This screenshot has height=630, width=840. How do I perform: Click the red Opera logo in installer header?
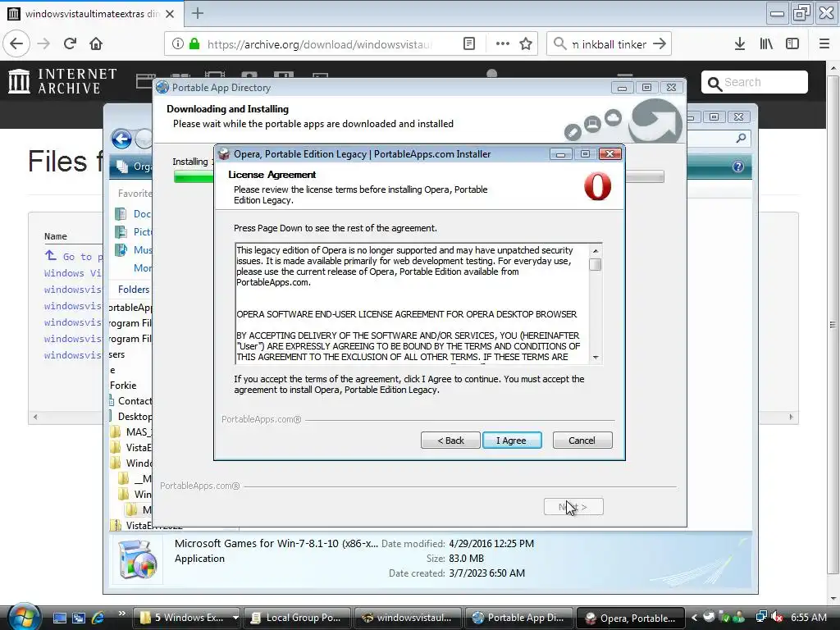[x=597, y=186]
